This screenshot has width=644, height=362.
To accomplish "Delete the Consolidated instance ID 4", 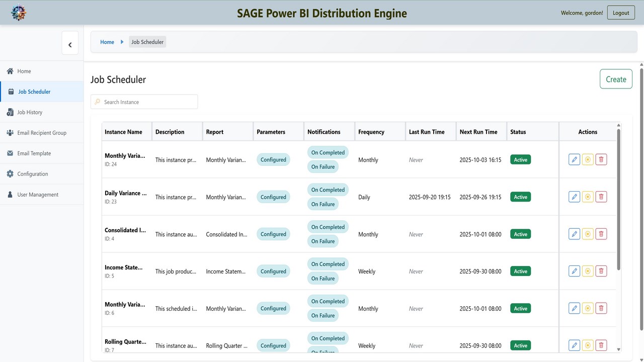I will pyautogui.click(x=601, y=234).
